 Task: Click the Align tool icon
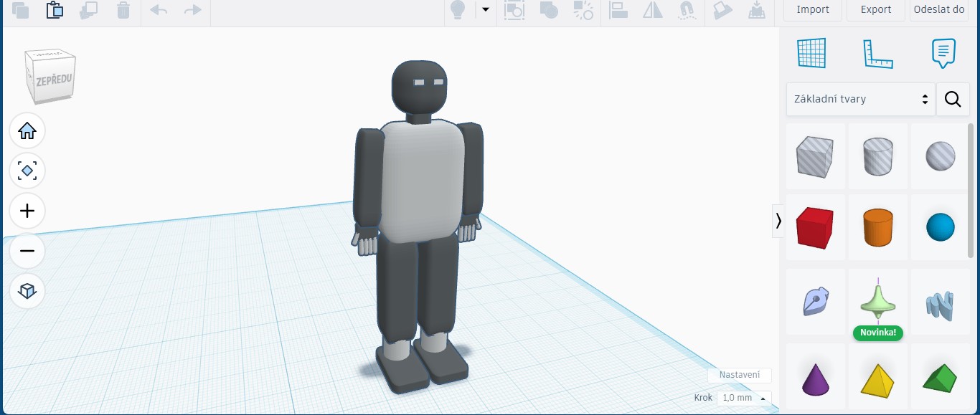coord(618,10)
